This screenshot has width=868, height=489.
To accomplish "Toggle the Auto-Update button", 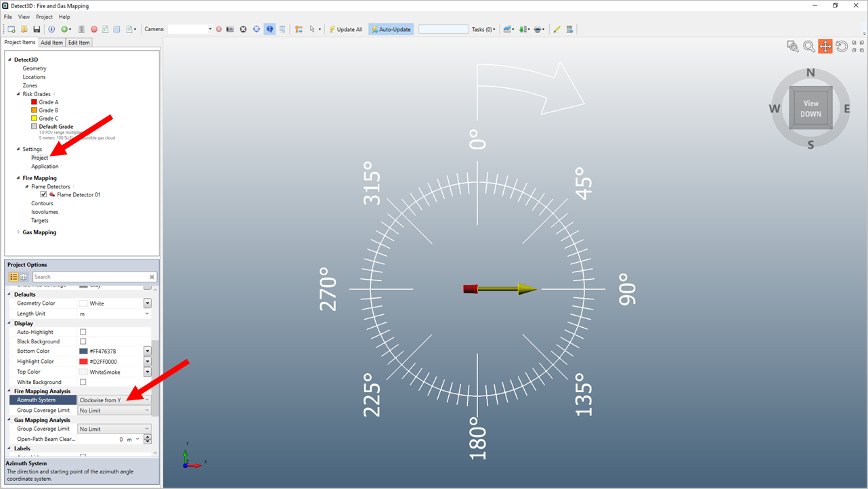I will (x=391, y=29).
